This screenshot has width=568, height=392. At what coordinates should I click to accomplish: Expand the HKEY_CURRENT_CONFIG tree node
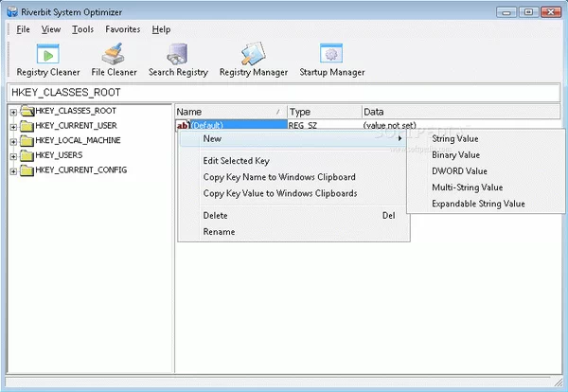click(13, 171)
